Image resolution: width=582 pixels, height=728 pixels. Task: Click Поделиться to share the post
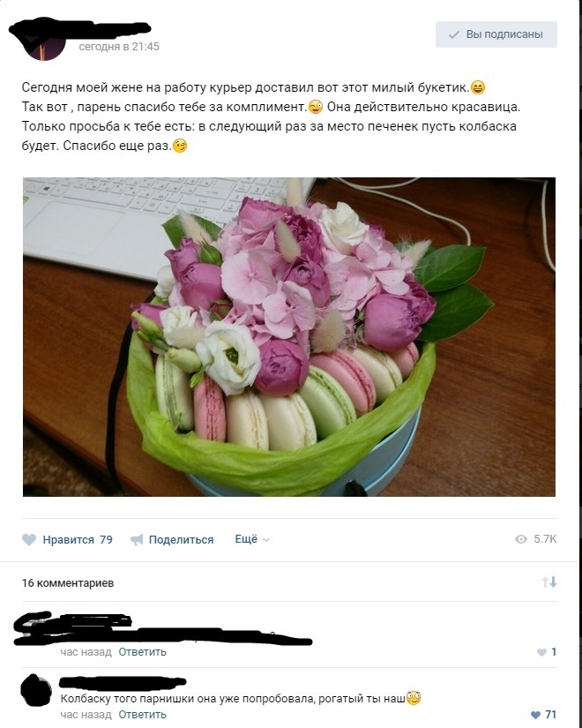coord(181,539)
